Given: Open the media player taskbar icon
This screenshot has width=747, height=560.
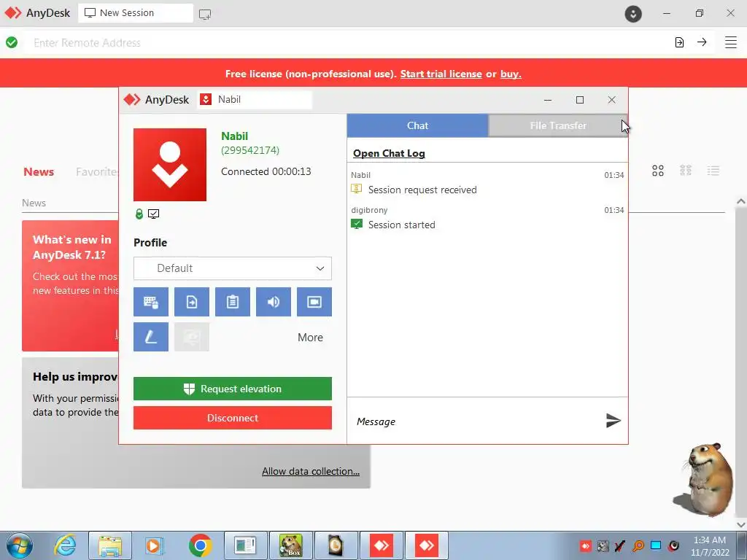Looking at the screenshot, I should click(154, 545).
